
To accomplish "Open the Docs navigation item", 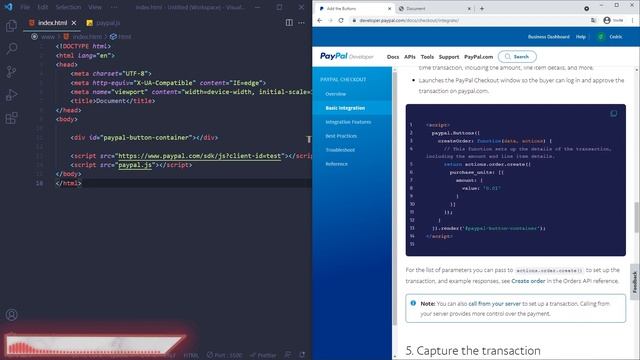I will (x=393, y=57).
